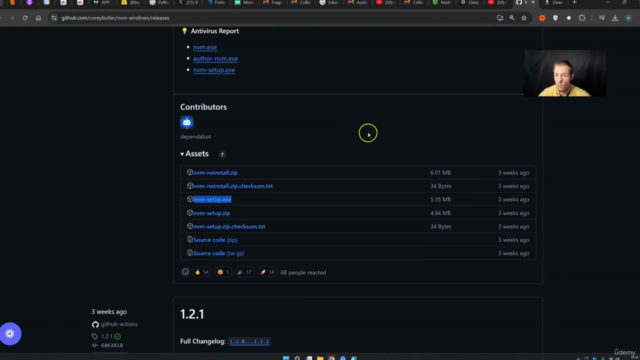Click the forward navigation arrow
The height and width of the screenshot is (360, 640).
(x=12, y=18)
